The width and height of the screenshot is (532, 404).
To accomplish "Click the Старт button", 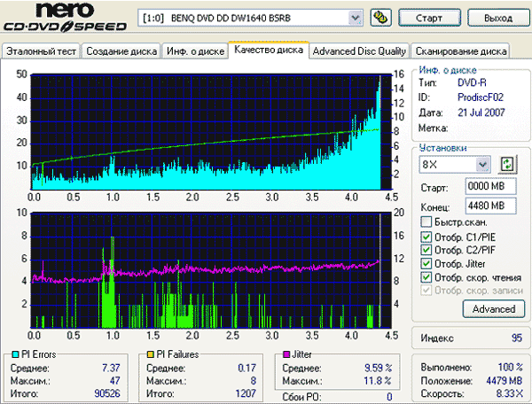I will [x=429, y=18].
